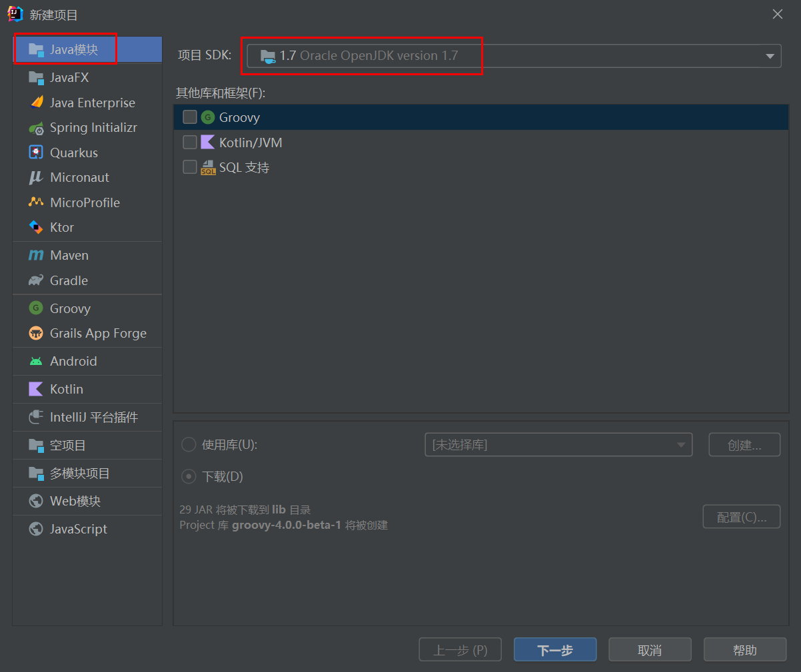Click the 多模块项目 folder icon

point(36,474)
